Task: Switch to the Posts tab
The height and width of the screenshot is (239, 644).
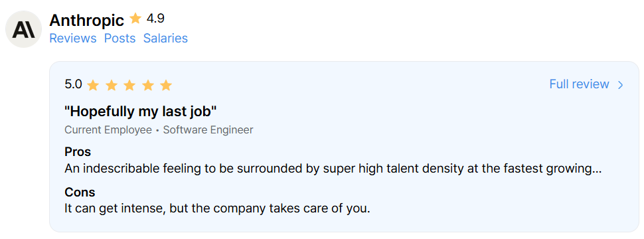Action: [x=120, y=39]
